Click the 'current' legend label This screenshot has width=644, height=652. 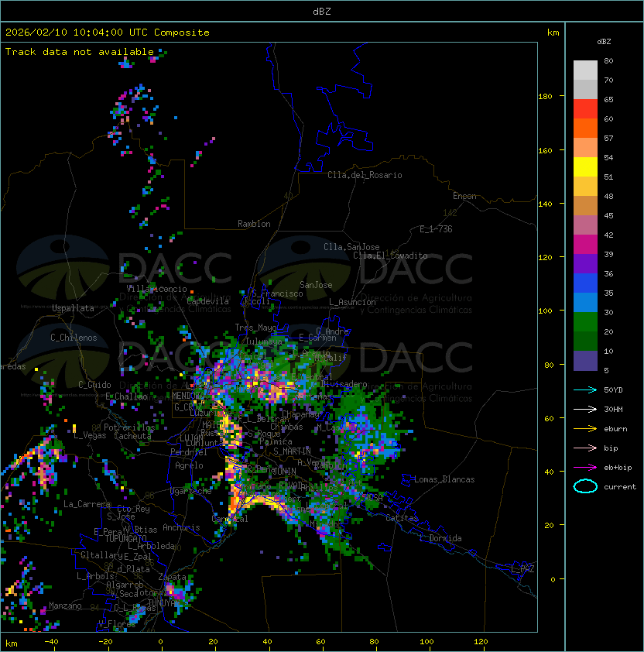[620, 487]
